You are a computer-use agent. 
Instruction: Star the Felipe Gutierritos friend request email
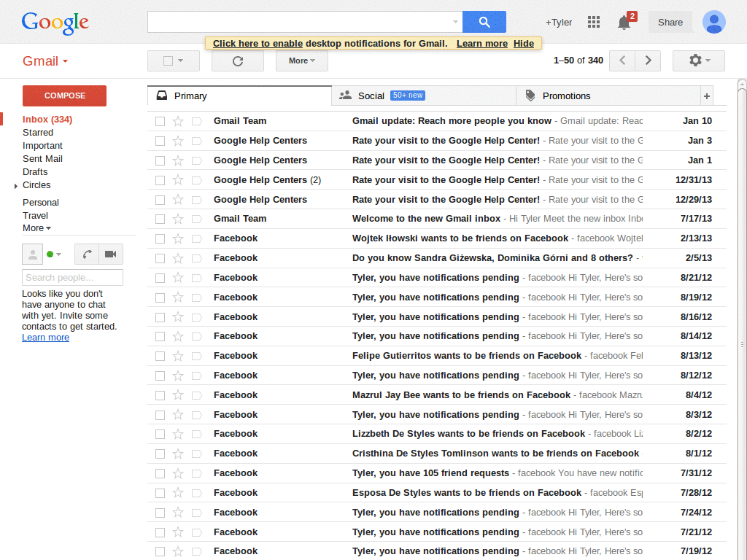point(178,356)
